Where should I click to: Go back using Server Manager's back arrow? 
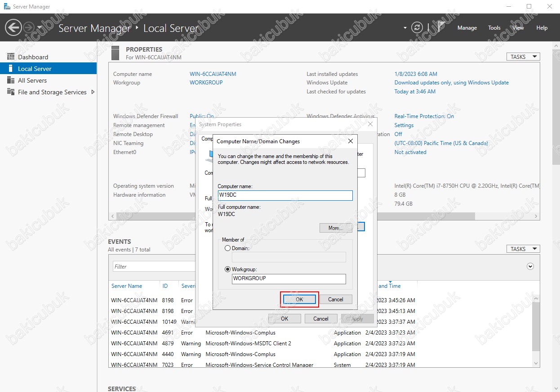[13, 28]
